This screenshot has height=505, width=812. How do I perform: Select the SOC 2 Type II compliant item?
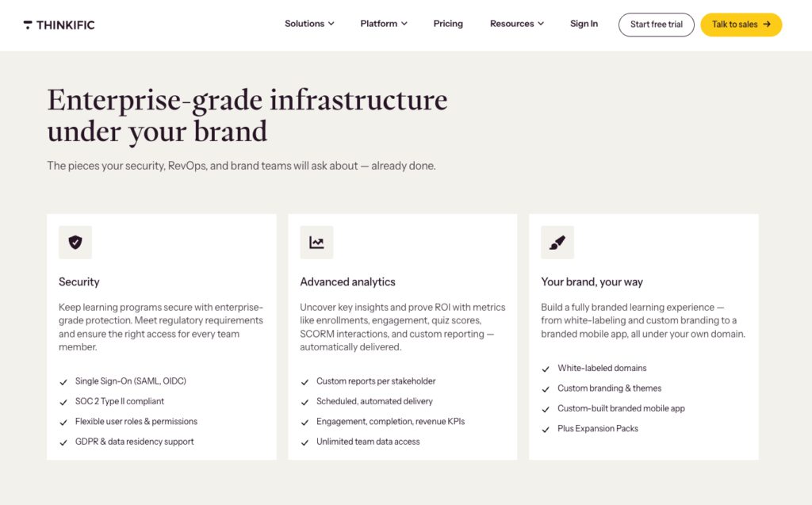[x=119, y=401]
